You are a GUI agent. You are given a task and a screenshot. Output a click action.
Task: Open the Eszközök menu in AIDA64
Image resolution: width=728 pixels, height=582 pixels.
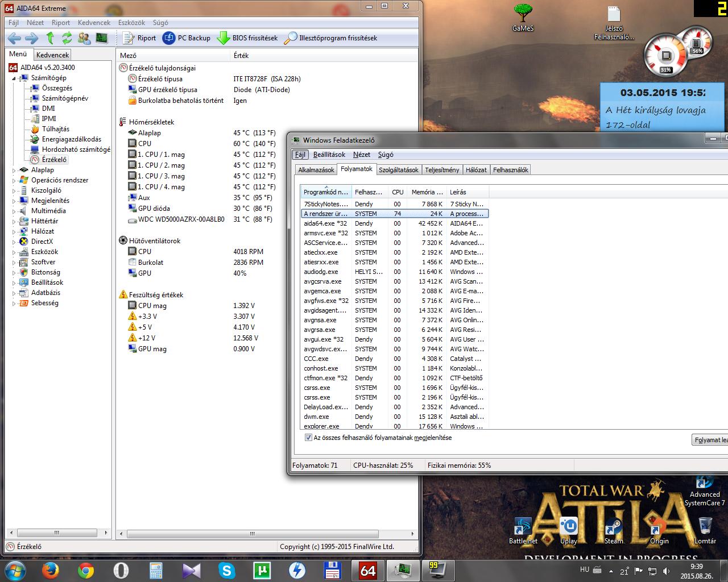(x=131, y=23)
